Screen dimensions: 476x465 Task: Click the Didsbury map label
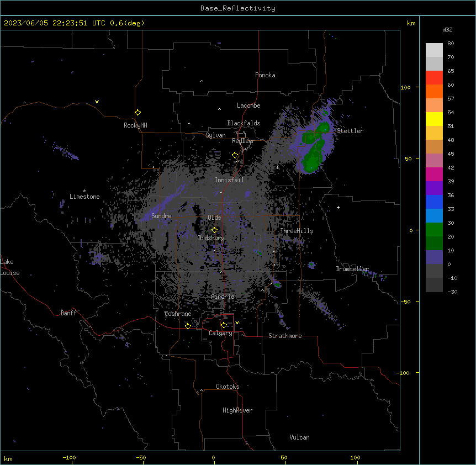211,238
